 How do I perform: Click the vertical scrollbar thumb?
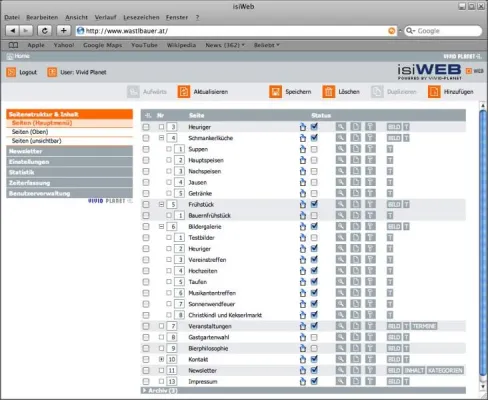coord(483,242)
